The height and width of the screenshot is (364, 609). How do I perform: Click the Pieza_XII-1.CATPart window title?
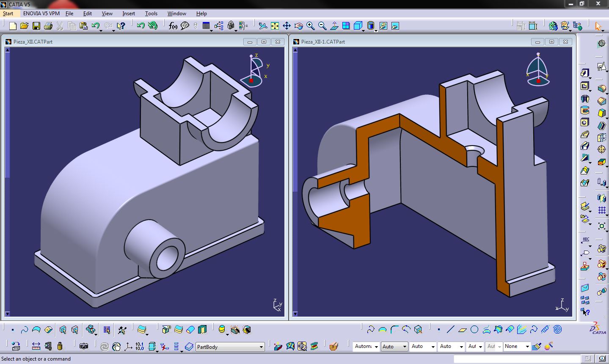[323, 42]
